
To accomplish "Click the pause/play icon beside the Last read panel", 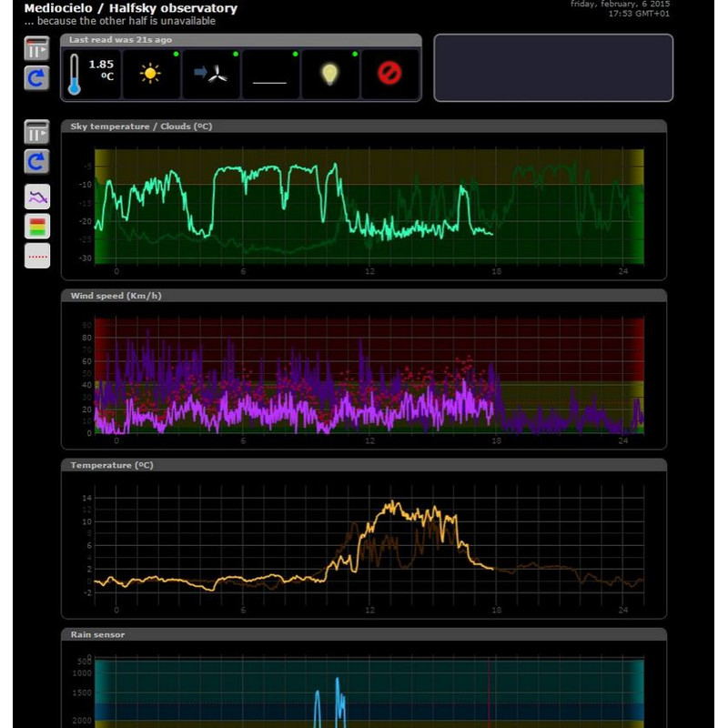I will click(x=36, y=47).
